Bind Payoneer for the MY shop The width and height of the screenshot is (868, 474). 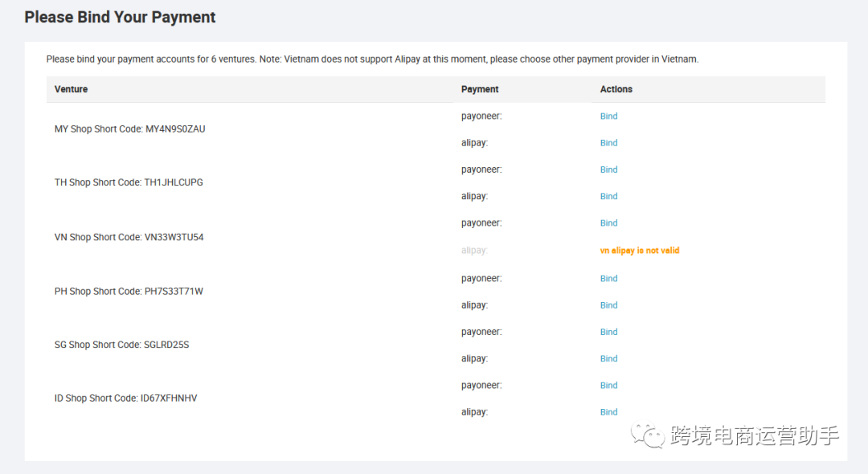tap(608, 116)
